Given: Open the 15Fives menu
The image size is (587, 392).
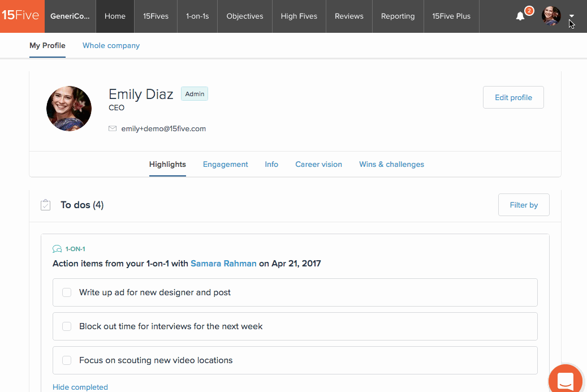Looking at the screenshot, I should pyautogui.click(x=156, y=16).
